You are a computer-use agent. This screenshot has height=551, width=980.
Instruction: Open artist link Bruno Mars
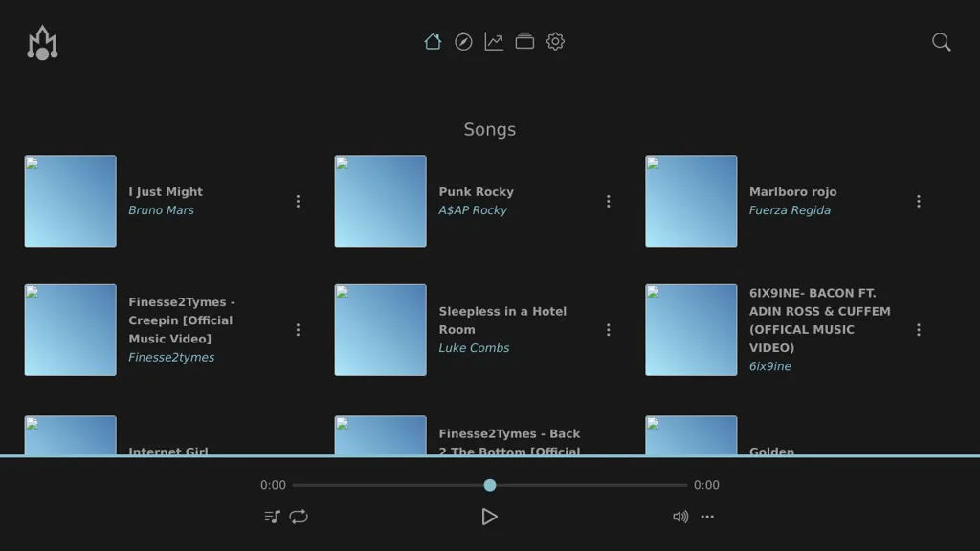click(161, 210)
